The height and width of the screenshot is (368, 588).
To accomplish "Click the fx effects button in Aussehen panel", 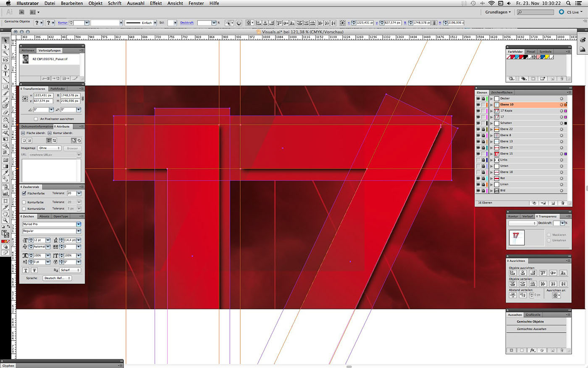I will [532, 350].
